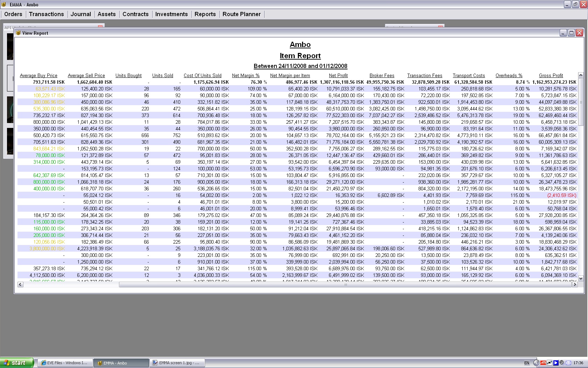Click the date range 'Between 24/11/2008 and 01/12/2008'
Image resolution: width=588 pixels, height=368 pixels.
pyautogui.click(x=301, y=66)
